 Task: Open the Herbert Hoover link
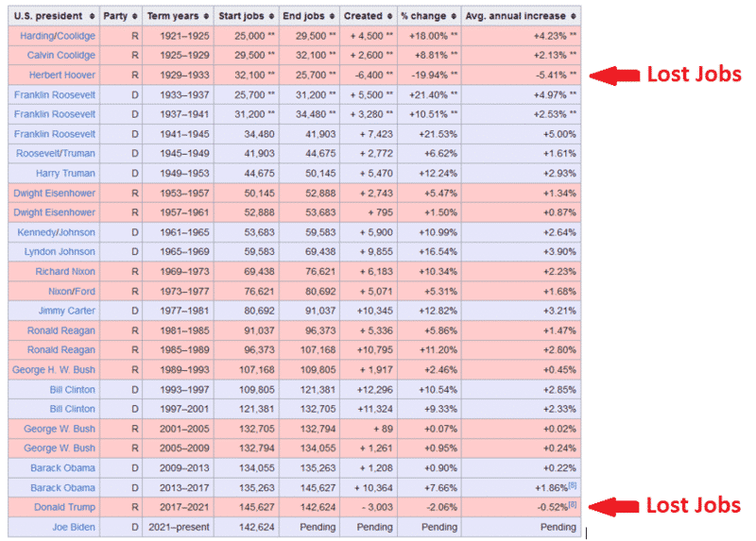(x=61, y=75)
